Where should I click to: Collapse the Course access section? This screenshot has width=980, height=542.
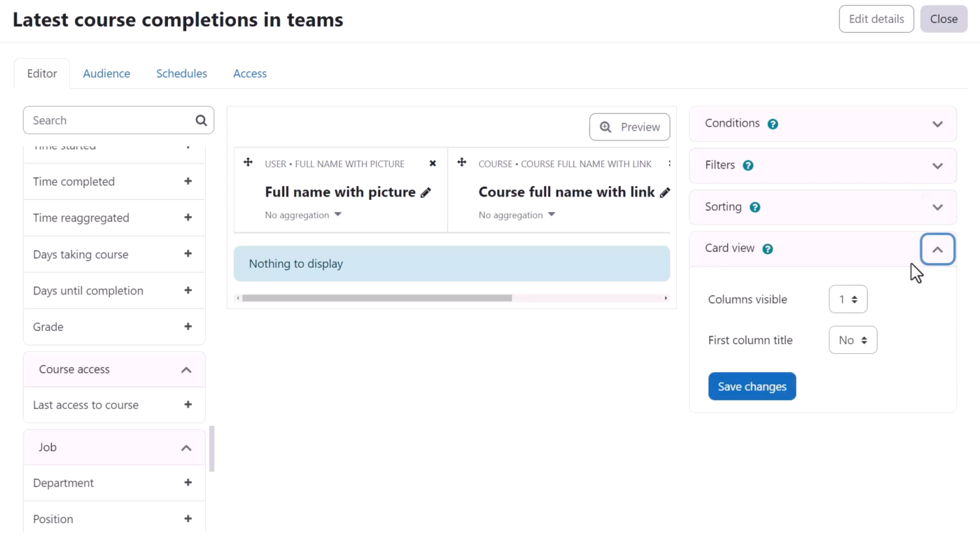pos(186,370)
